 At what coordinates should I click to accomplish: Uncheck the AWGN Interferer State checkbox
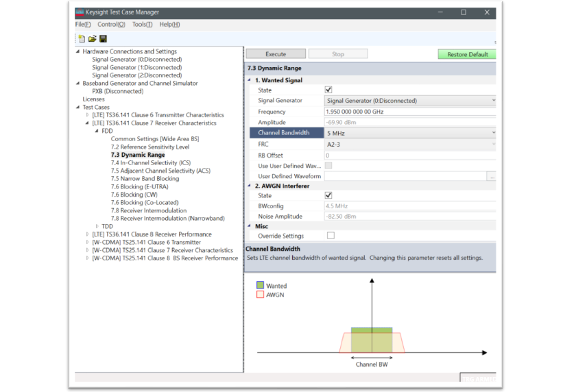click(x=328, y=195)
